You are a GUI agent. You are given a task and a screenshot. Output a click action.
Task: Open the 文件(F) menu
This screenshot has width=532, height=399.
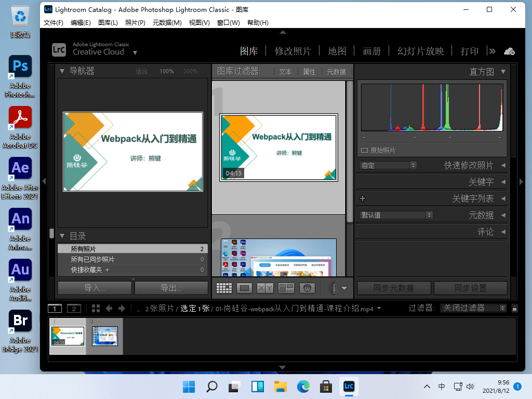[x=54, y=23]
